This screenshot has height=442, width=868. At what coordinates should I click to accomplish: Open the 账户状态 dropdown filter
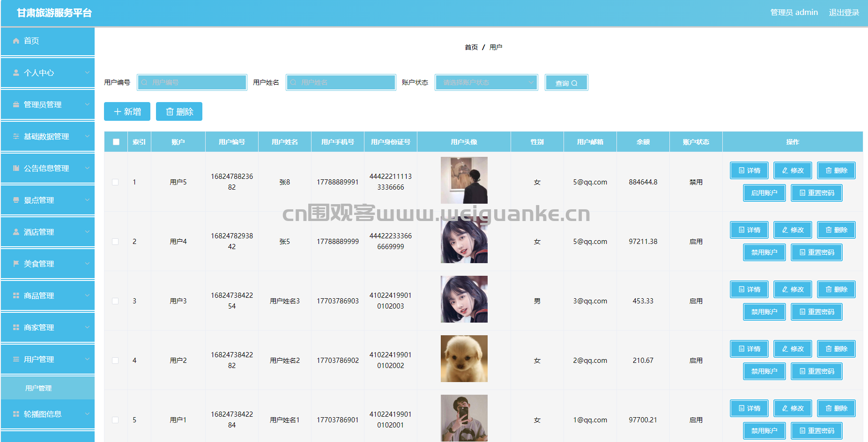486,82
